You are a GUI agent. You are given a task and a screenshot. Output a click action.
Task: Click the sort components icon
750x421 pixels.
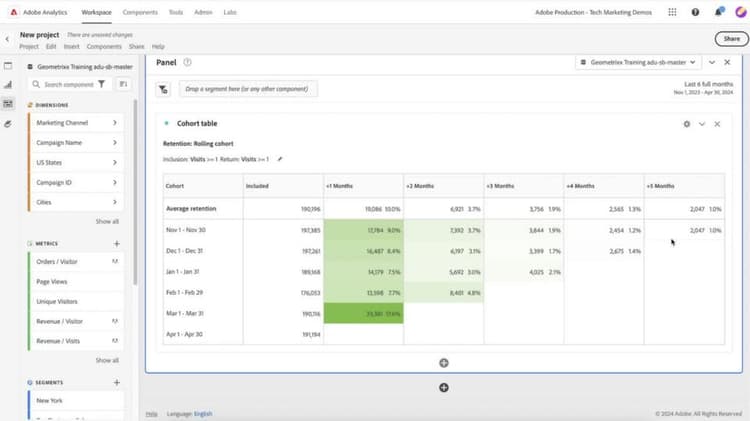pos(123,84)
